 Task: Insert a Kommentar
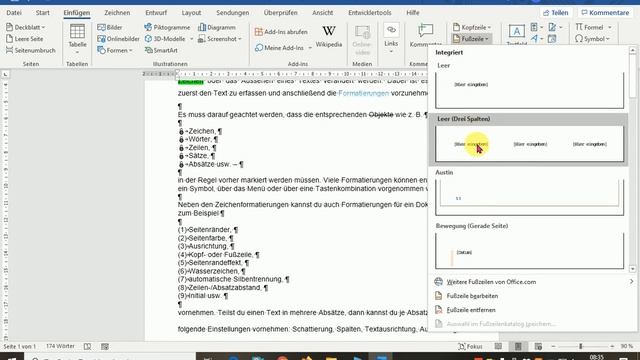click(425, 36)
